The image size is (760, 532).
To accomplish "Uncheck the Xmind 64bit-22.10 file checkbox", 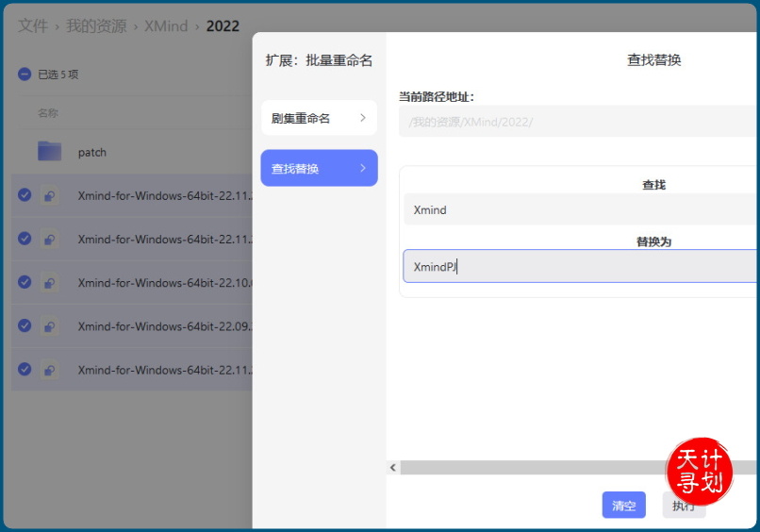I will [x=25, y=282].
